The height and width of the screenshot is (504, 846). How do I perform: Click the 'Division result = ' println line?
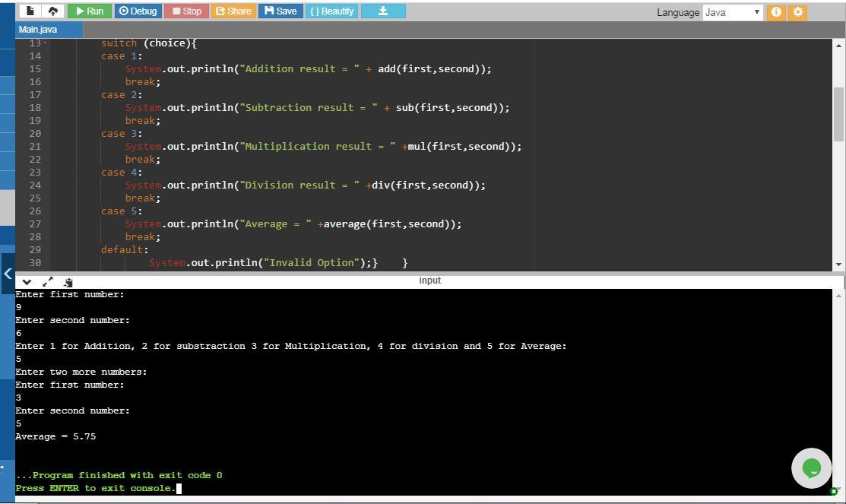click(306, 185)
